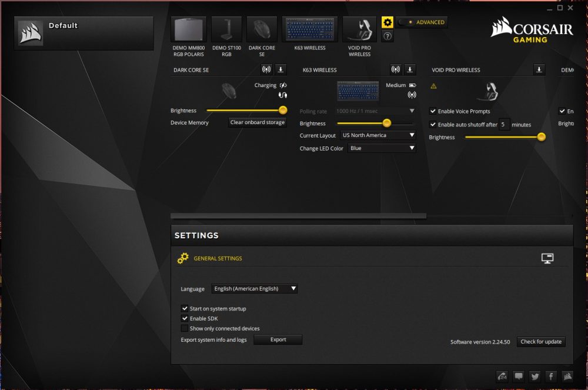Click the auto shutoff minutes input field
Image resolution: width=588 pixels, height=390 pixels.
click(505, 124)
